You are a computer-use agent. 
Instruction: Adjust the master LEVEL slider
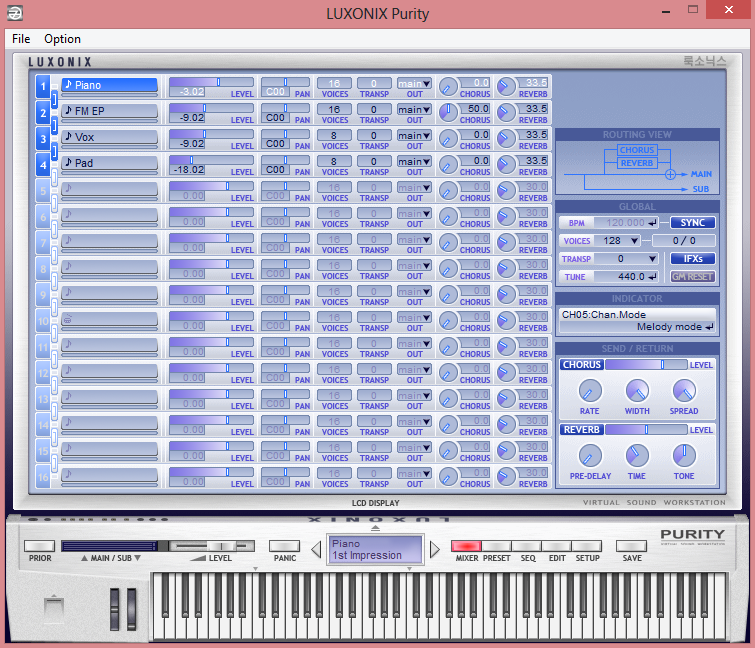(x=212, y=546)
